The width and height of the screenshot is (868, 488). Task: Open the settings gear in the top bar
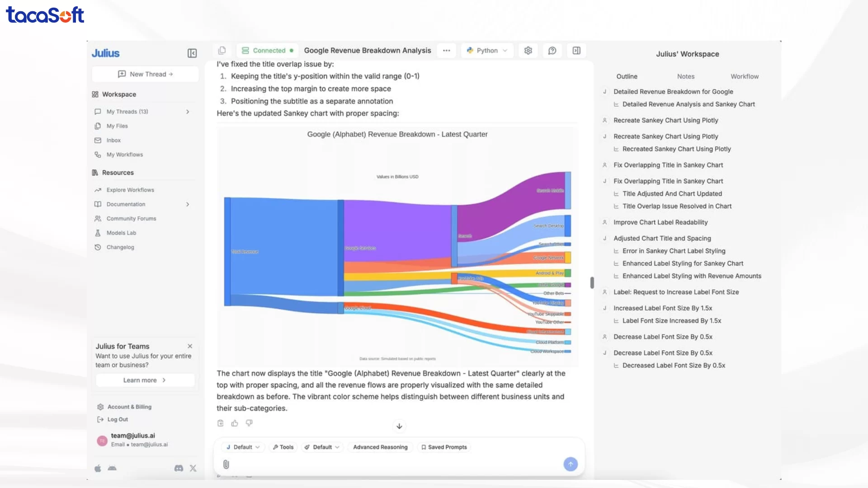coord(528,51)
